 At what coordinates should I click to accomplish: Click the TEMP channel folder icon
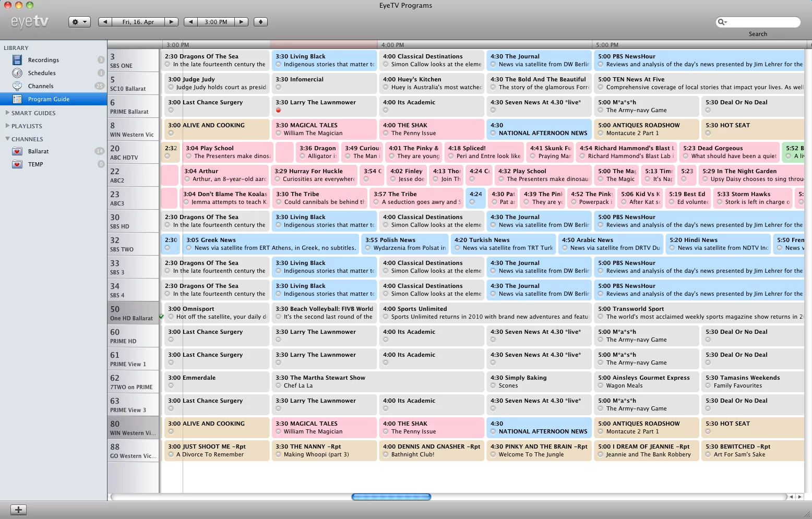[17, 164]
